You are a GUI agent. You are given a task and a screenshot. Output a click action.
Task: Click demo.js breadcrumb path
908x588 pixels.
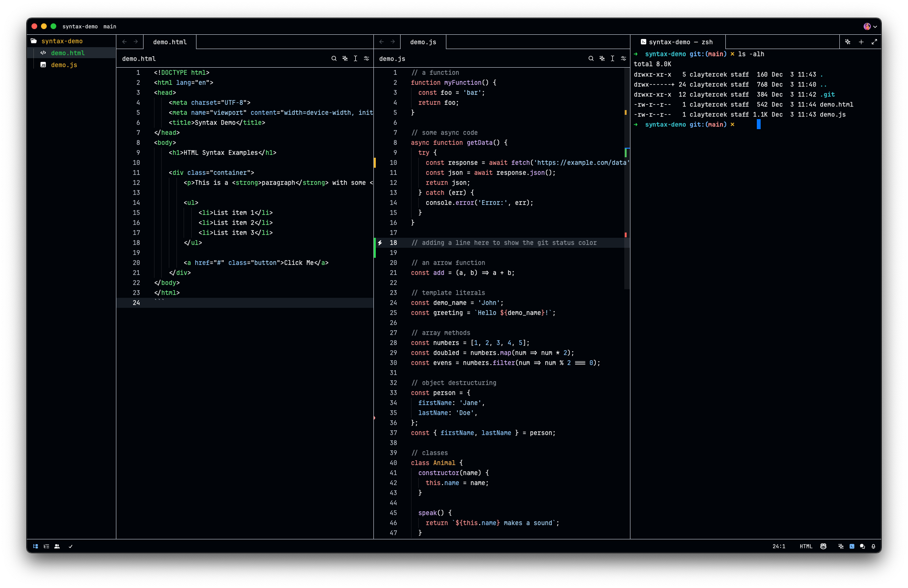(392, 59)
